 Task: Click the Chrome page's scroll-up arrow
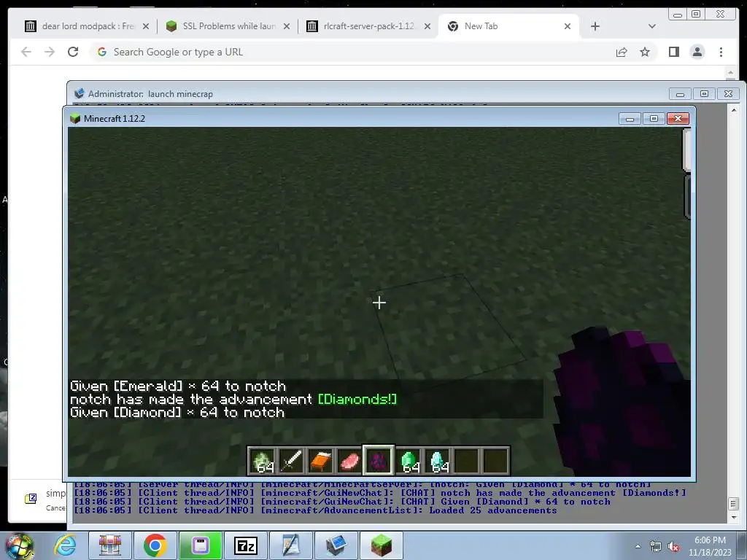tap(731, 73)
